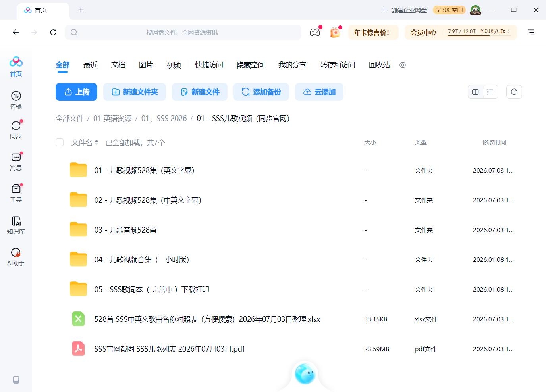
Task: Focus the 搜网盘文件 search field
Action: click(x=183, y=33)
